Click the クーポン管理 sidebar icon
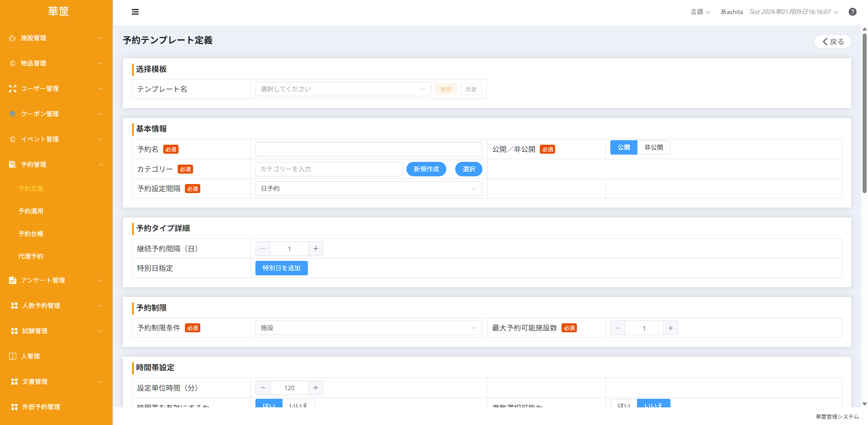This screenshot has height=425, width=868. click(x=13, y=114)
